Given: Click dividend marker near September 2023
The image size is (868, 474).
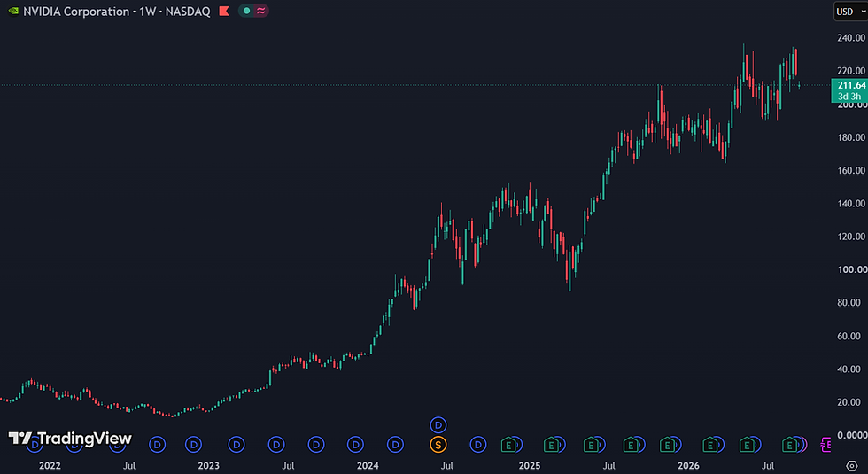Looking at the screenshot, I should pos(316,445).
